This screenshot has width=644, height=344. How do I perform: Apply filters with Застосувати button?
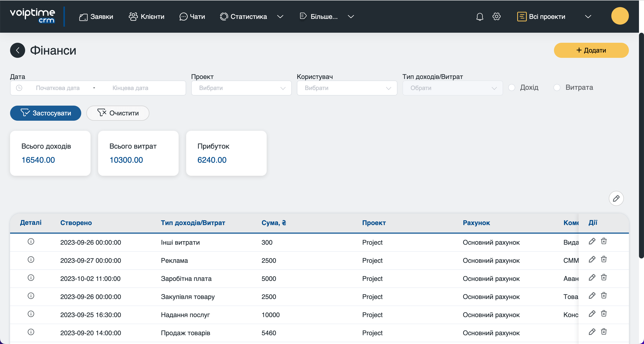pos(46,113)
